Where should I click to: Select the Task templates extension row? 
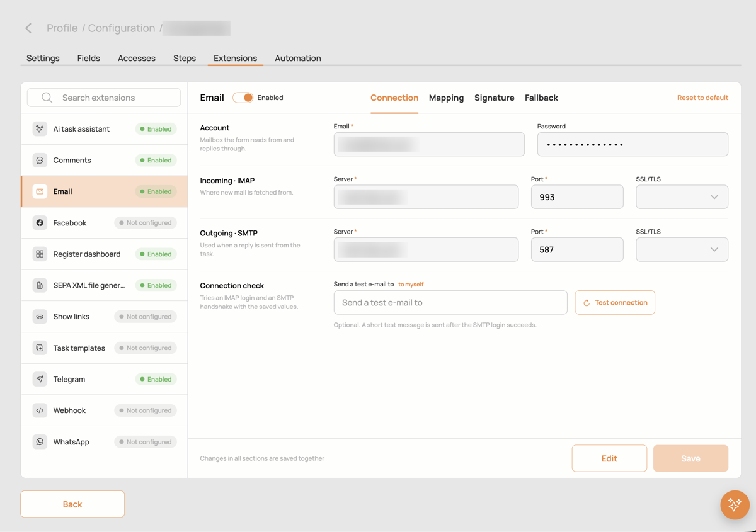pos(104,348)
